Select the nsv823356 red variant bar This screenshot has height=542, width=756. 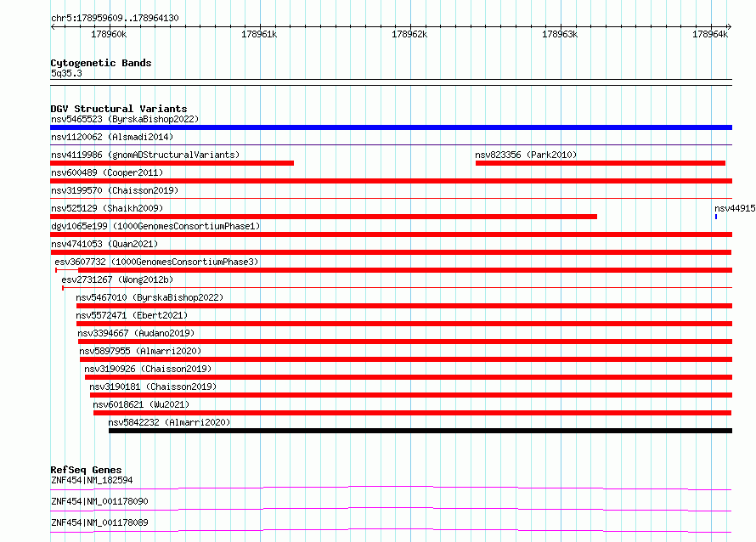[601, 163]
